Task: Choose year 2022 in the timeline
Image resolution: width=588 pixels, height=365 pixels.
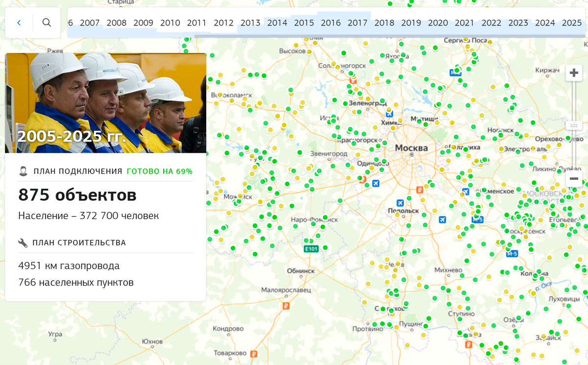Action: point(491,23)
